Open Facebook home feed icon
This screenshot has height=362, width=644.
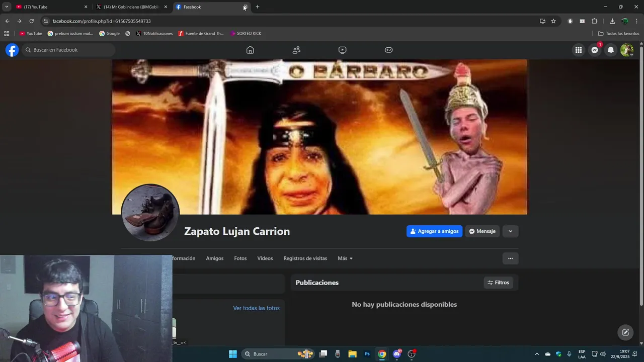(x=250, y=50)
